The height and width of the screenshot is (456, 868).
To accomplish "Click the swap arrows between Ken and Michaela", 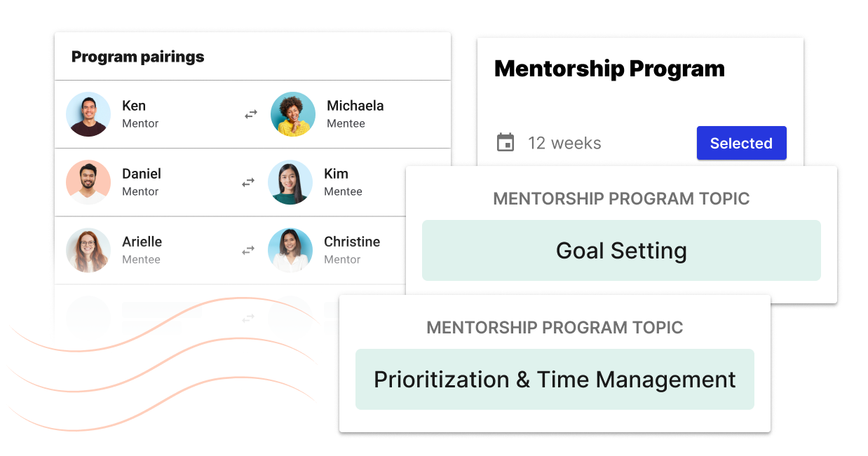I will click(x=251, y=114).
